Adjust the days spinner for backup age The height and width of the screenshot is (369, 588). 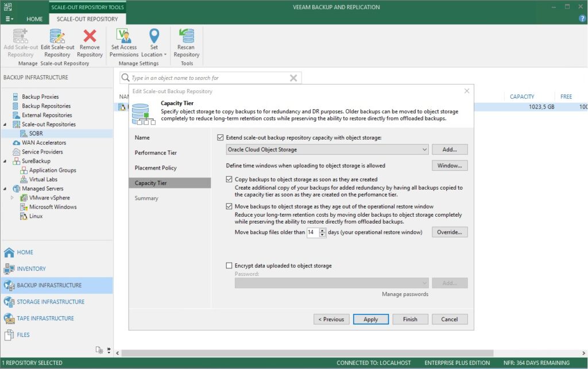pyautogui.click(x=323, y=232)
